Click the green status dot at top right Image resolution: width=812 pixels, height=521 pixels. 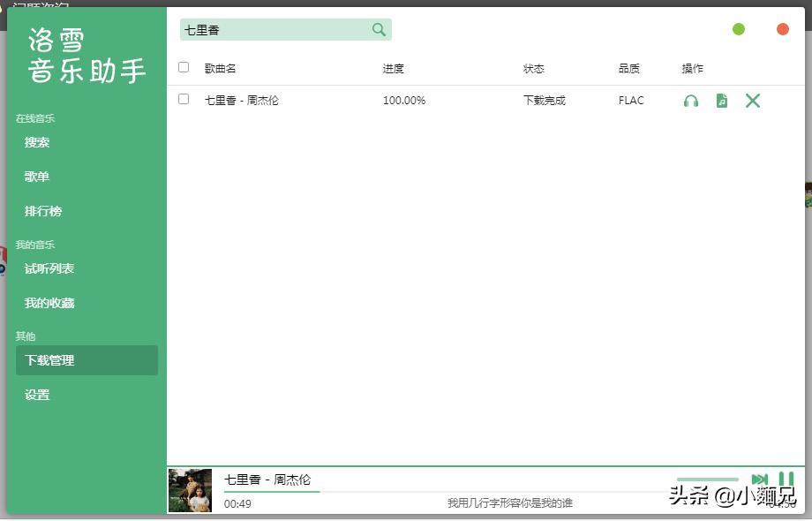click(739, 28)
